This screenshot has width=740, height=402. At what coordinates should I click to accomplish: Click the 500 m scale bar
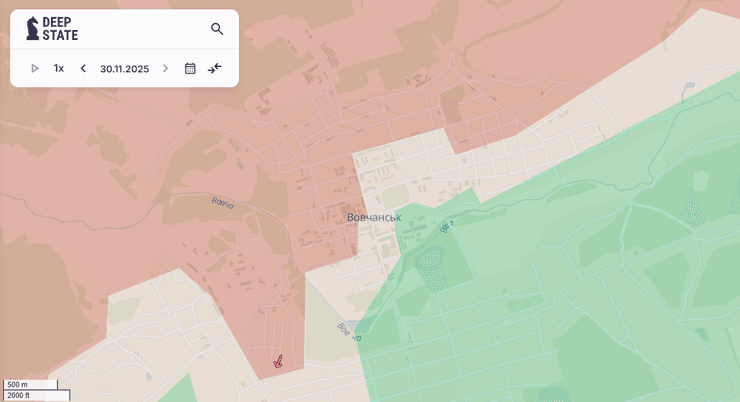(x=30, y=384)
